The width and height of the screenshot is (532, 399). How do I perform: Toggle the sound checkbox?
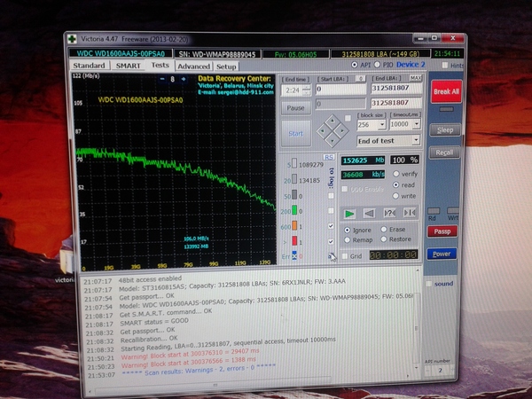point(430,284)
